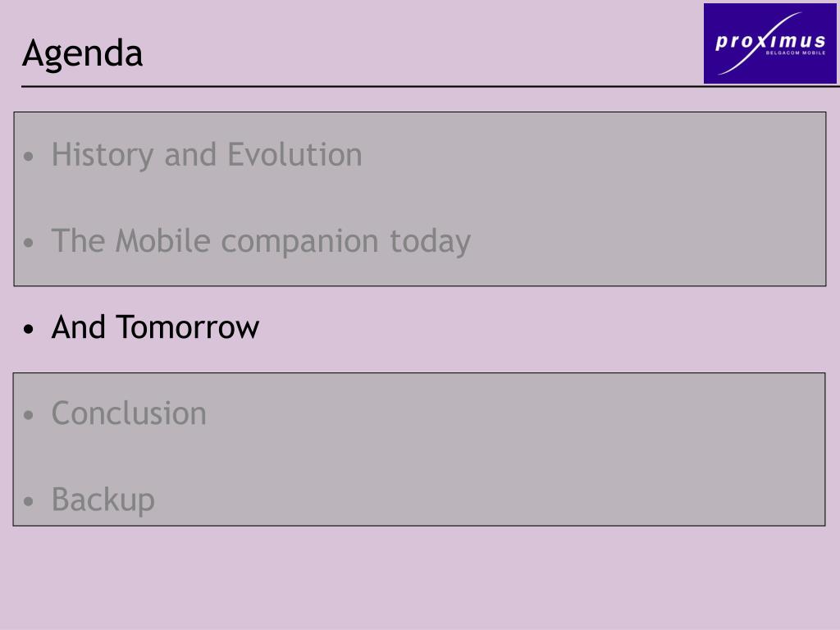The width and height of the screenshot is (840, 630).
Task: Click the BELGACOM MOBILE text in the logo
Action: 796,53
